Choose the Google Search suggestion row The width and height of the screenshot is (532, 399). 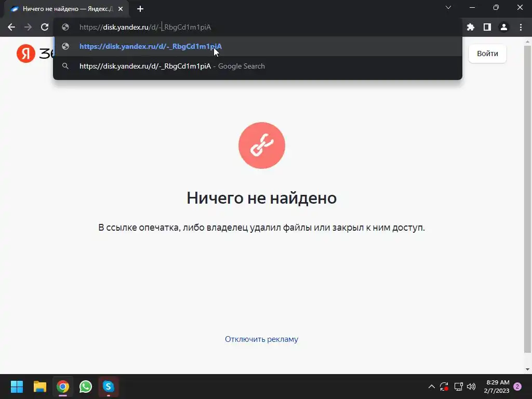click(x=258, y=66)
